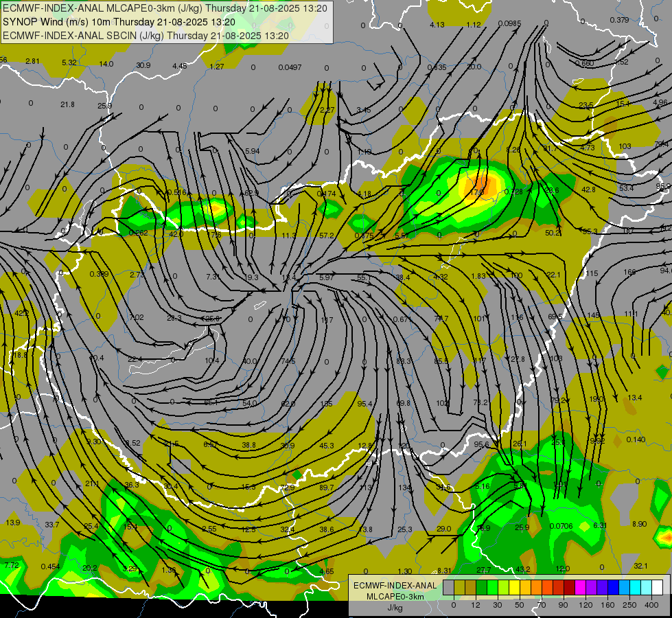This screenshot has height=618, width=672.
Task: Choose the white swatch at the legend end
Action: [658, 588]
